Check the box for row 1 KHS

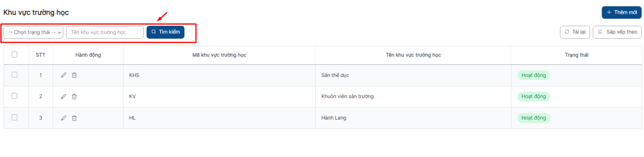[x=14, y=74]
